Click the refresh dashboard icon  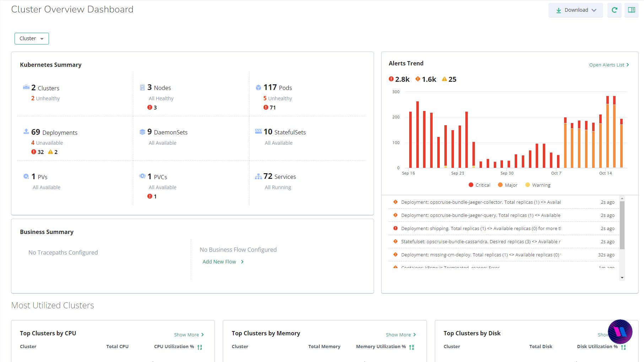pos(614,10)
